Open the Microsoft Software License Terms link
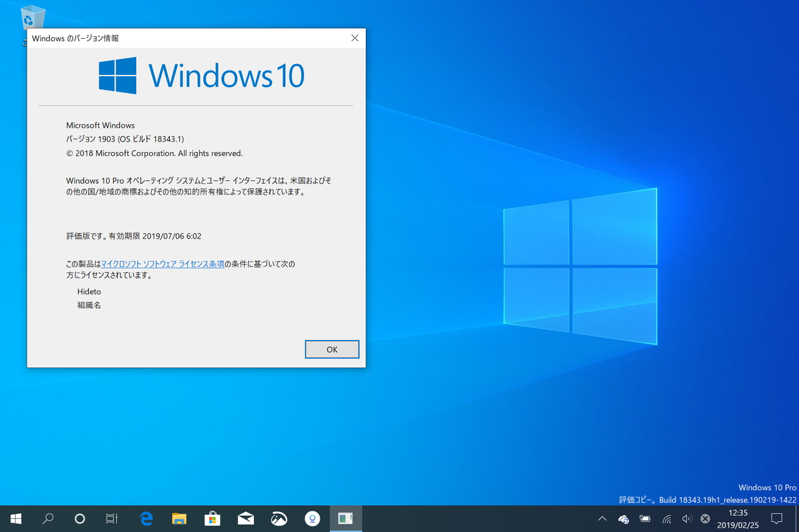799x532 pixels. pos(163,263)
